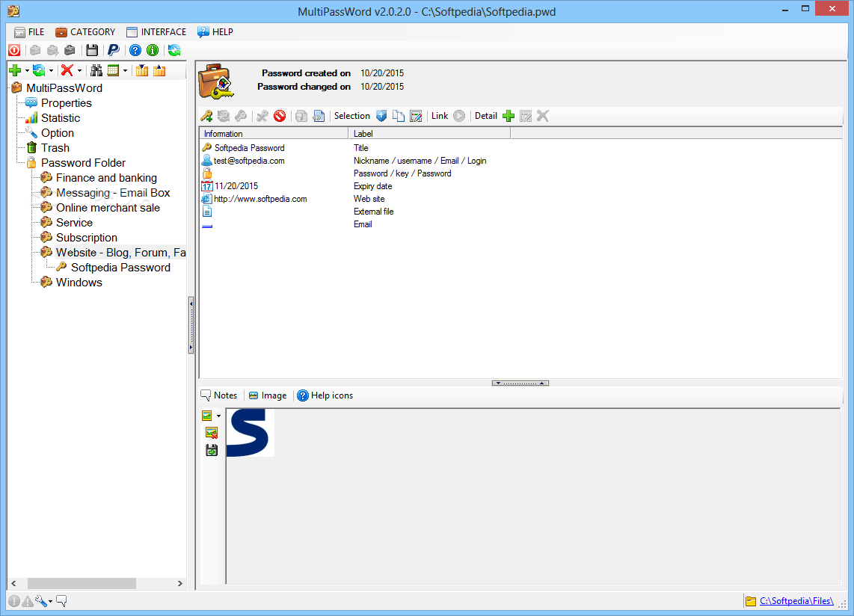The width and height of the screenshot is (854, 616).
Task: Click the up-arrow columns icon in the tree toolbar
Action: (x=159, y=70)
